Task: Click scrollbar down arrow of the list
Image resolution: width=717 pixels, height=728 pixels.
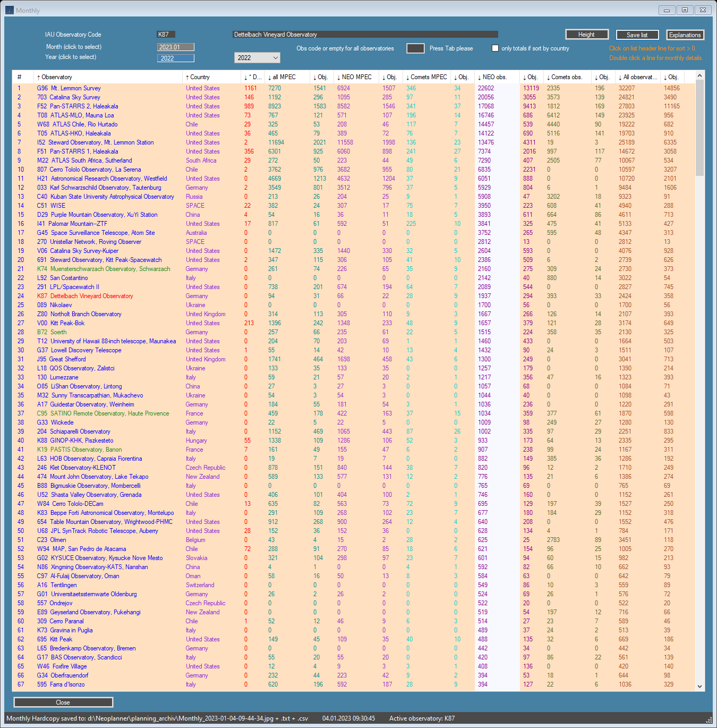Action: click(x=699, y=686)
